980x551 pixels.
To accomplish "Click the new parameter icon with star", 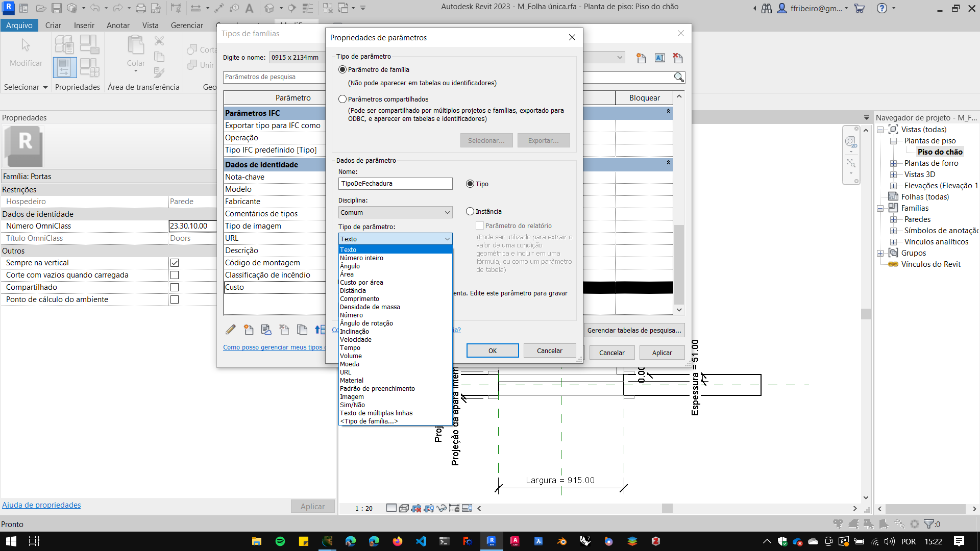I will [249, 330].
